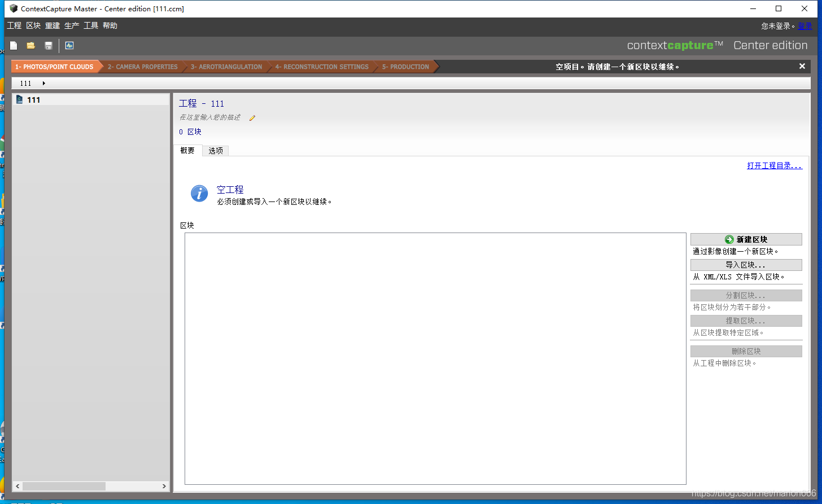This screenshot has width=822, height=504.
Task: Switch to the 概要 tab
Action: pos(187,150)
